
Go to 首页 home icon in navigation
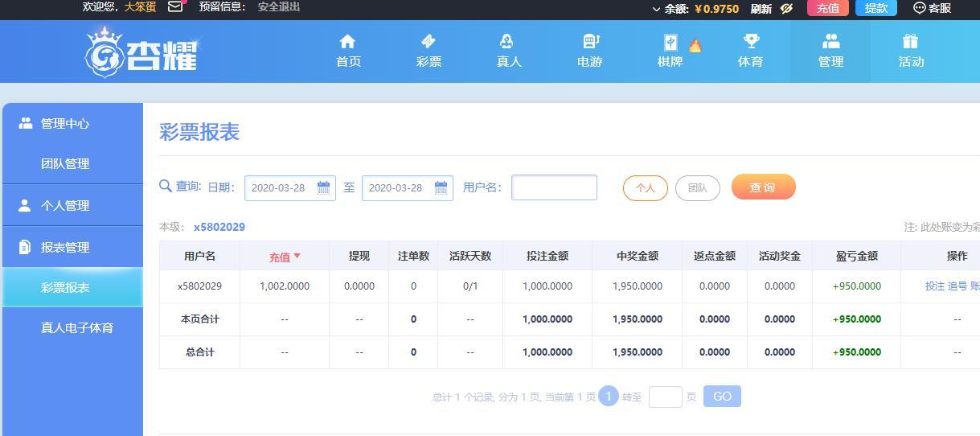point(347,41)
